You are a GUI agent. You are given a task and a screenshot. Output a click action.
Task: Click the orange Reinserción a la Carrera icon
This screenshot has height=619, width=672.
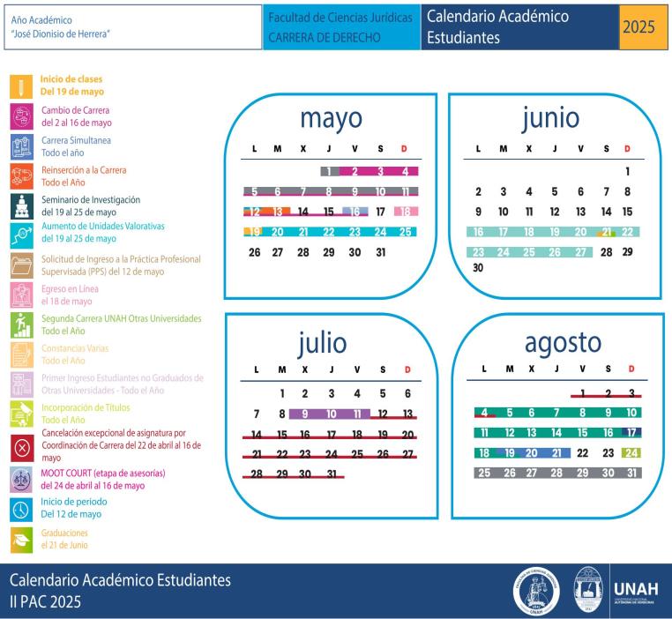[x=21, y=176]
